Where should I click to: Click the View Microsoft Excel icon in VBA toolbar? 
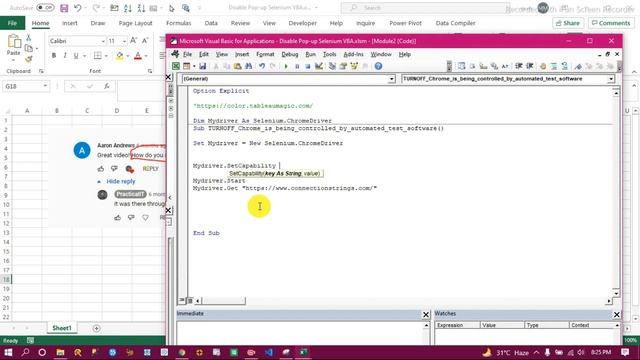176,66
